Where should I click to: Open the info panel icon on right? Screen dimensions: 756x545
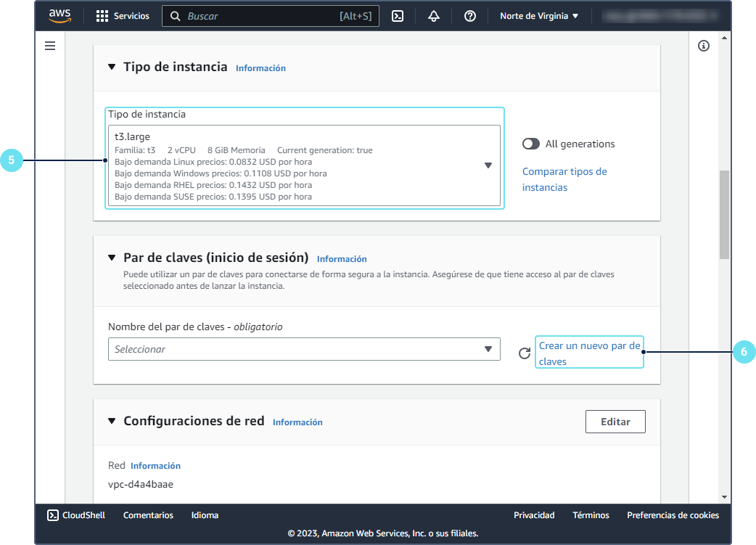coord(703,46)
